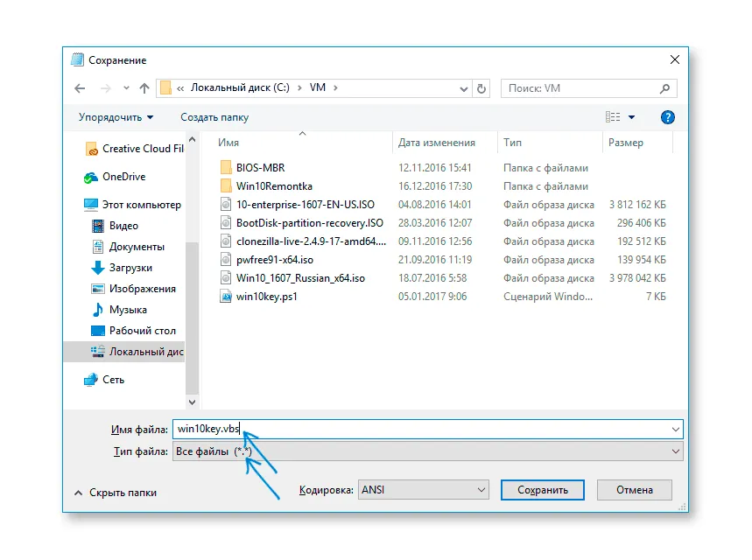
Task: Click the Up folder arrow
Action: click(144, 88)
